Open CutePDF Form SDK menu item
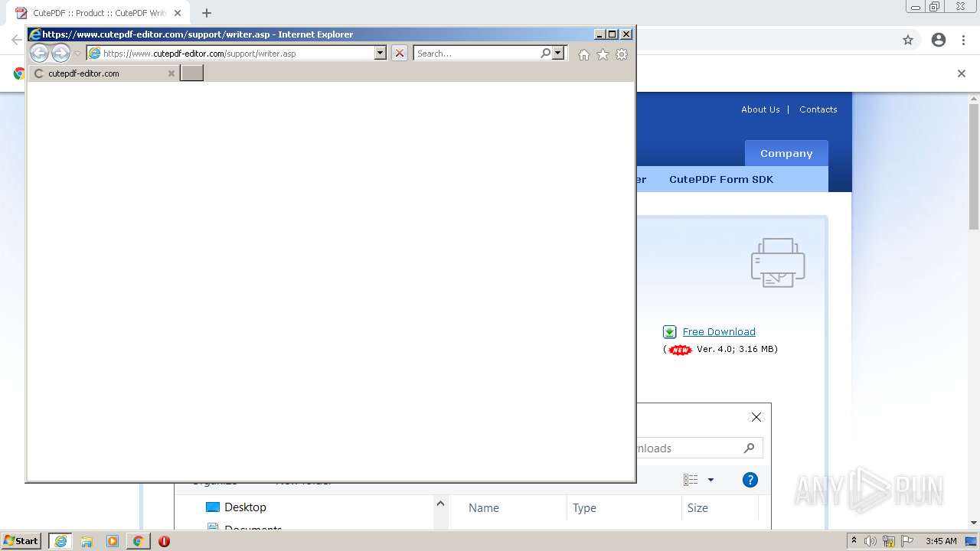This screenshot has width=980, height=551. 721,179
